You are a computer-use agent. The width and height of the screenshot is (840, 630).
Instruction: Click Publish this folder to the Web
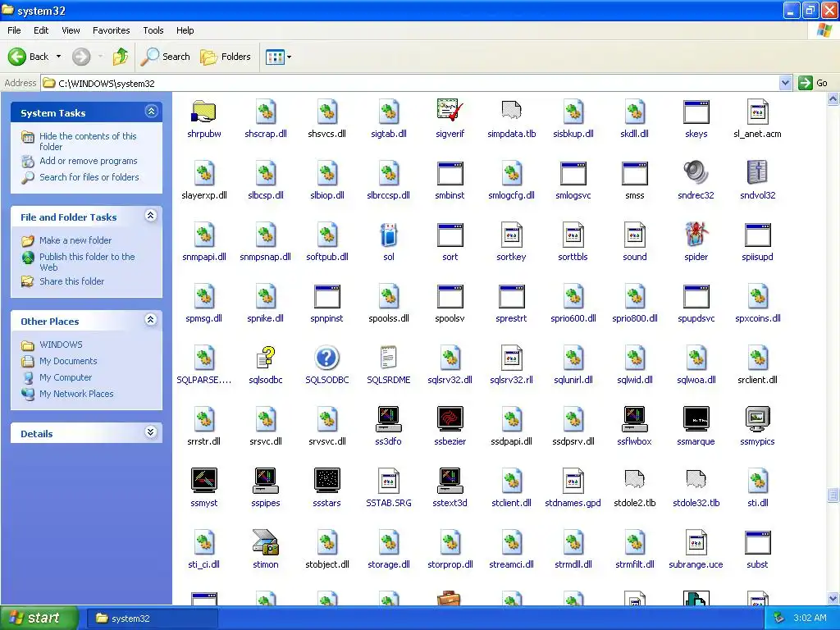pyautogui.click(x=87, y=262)
